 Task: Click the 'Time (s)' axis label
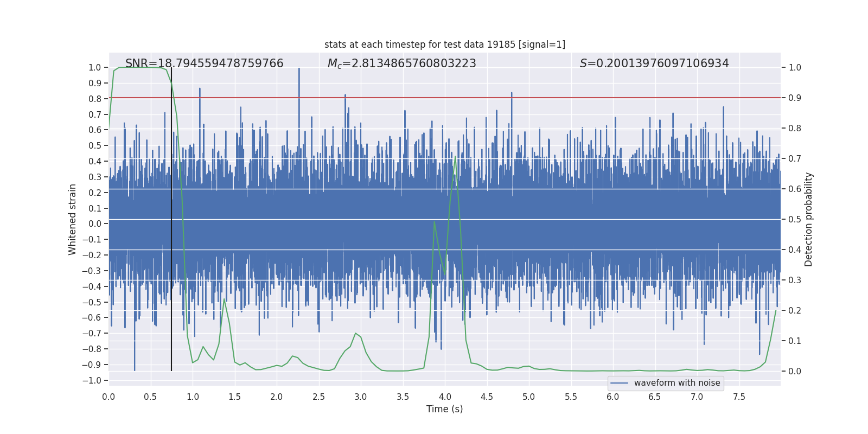pos(445,409)
